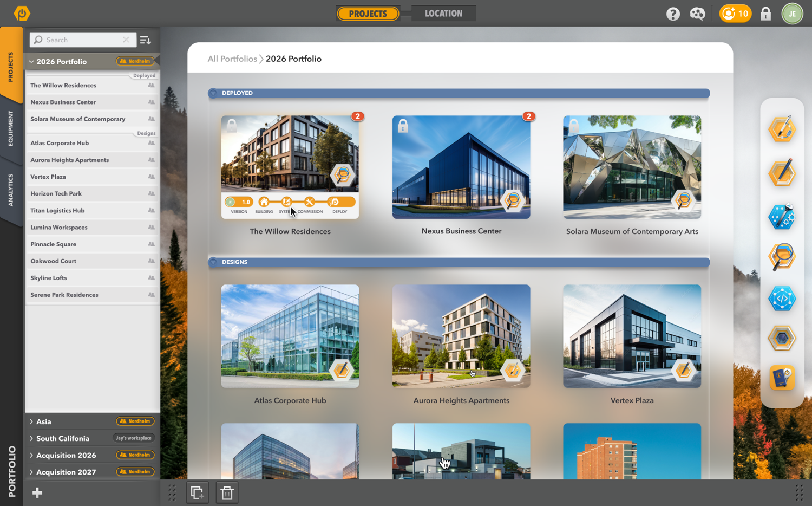812x506 pixels.
Task: Open the lock icon in top bar
Action: click(x=765, y=14)
